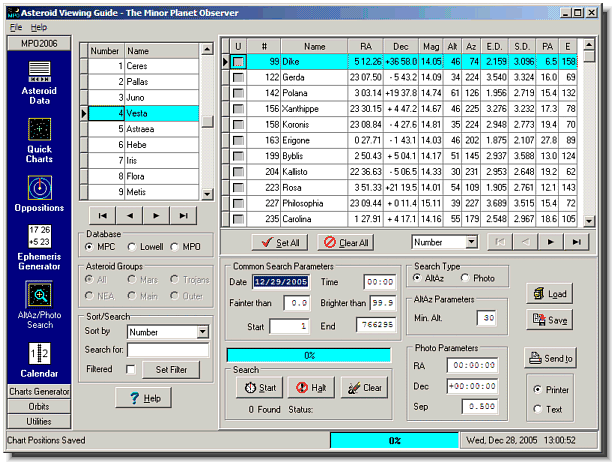
Task: Check the U box for 99 Dike
Action: [238, 62]
